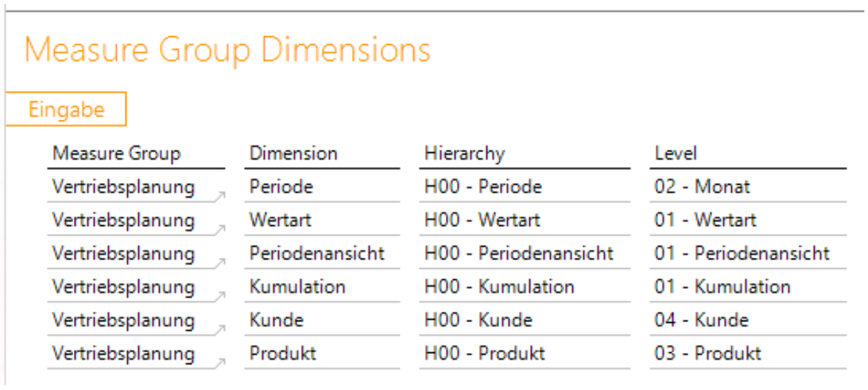Select the 04 - Kunde level cell

701,320
